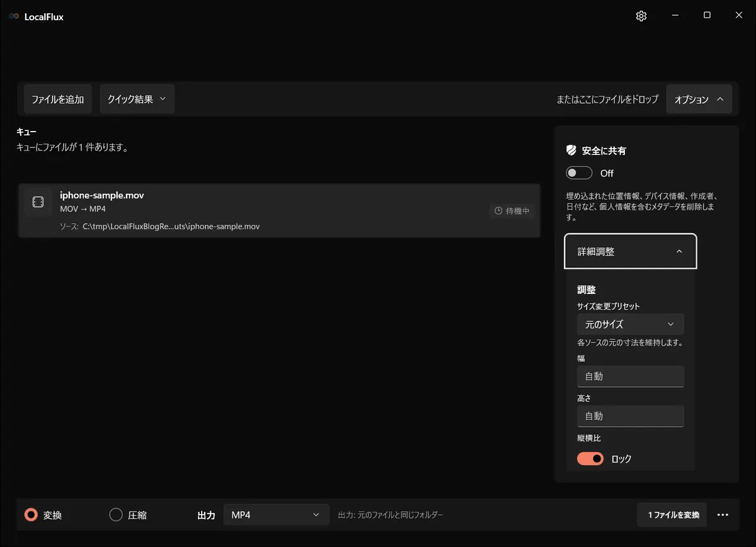Click the 高さ input field

631,416
